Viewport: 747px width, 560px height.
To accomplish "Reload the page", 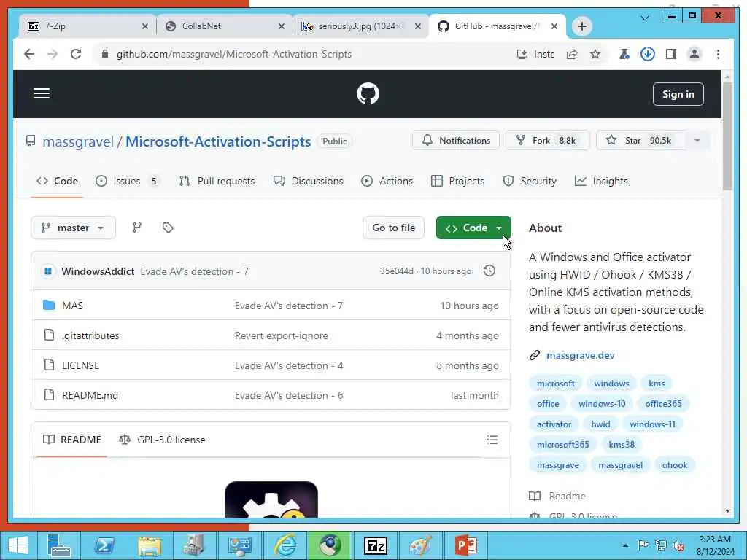I will click(x=76, y=54).
